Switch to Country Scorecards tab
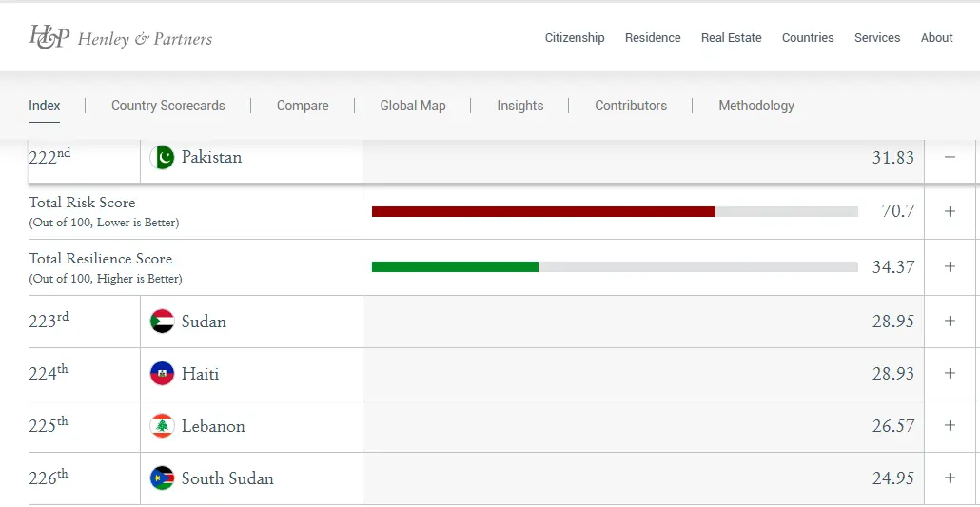 168,106
